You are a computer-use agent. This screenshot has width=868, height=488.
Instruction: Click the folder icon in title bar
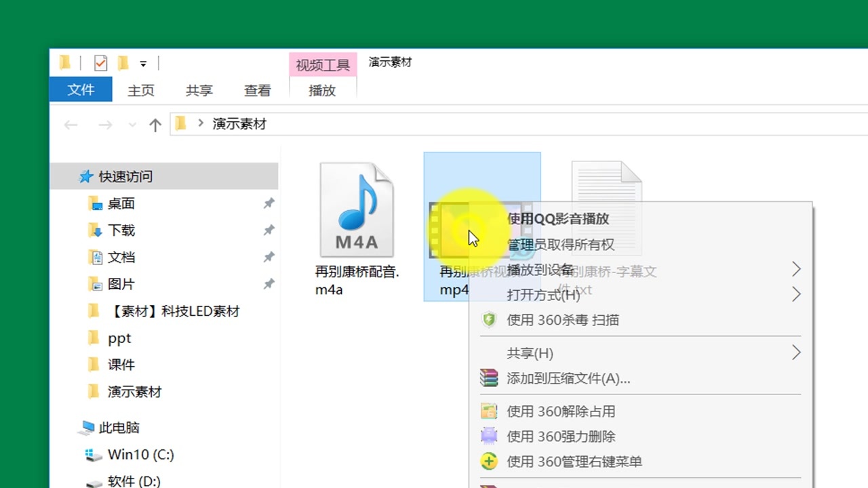(x=65, y=63)
